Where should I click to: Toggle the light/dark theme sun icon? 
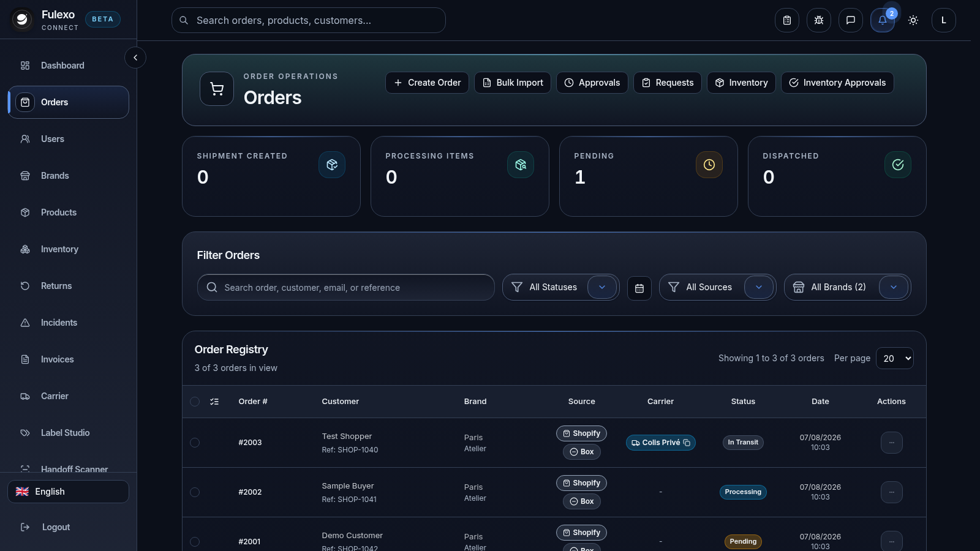pos(913,20)
